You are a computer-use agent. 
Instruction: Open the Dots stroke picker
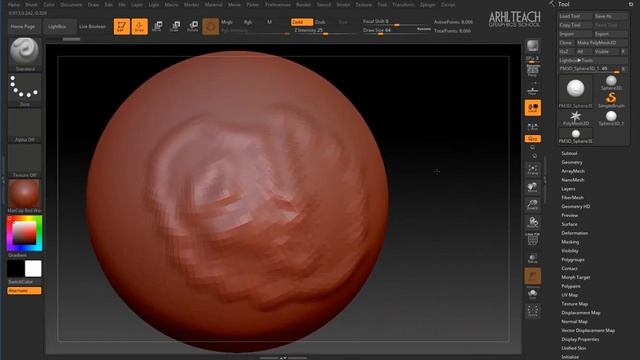(24, 90)
